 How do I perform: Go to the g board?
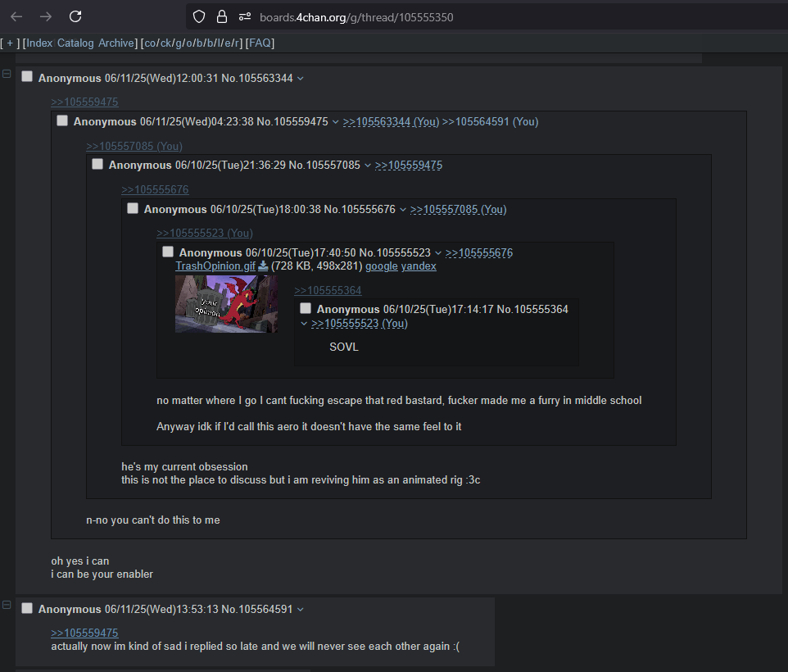179,43
